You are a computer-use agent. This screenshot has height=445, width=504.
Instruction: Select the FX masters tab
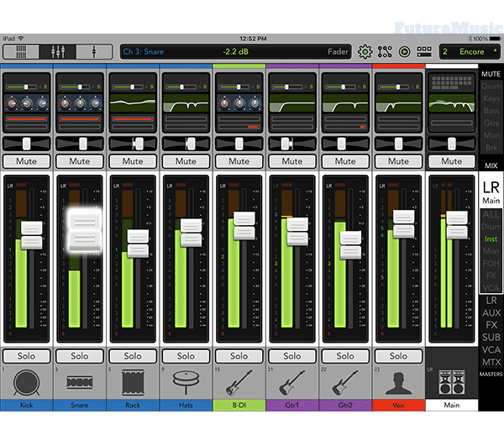(x=491, y=325)
